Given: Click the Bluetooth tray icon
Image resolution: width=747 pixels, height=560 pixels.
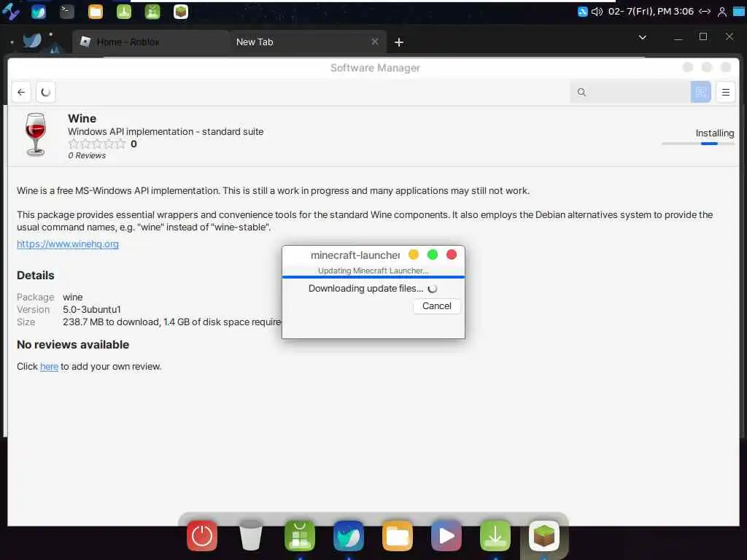Looking at the screenshot, I should click(582, 12).
